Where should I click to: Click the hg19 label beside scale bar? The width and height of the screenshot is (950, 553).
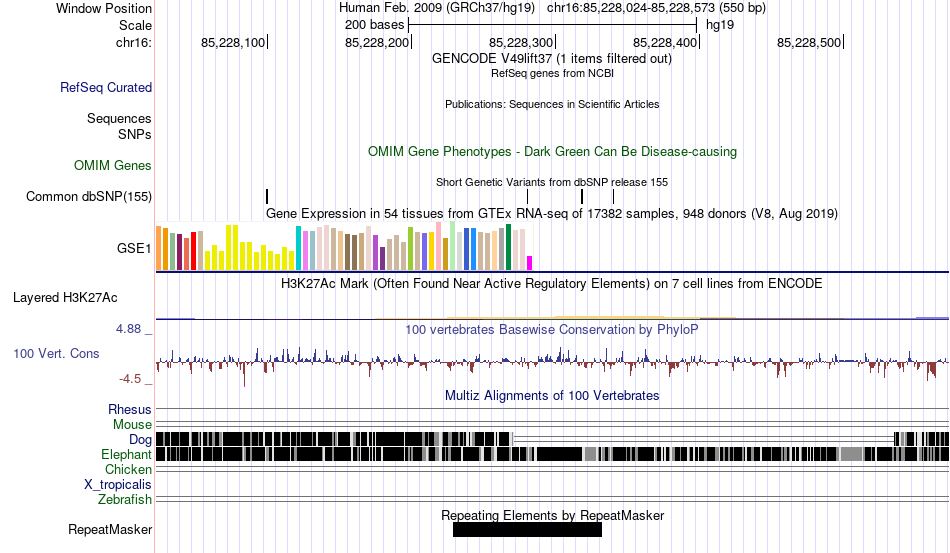[x=720, y=25]
